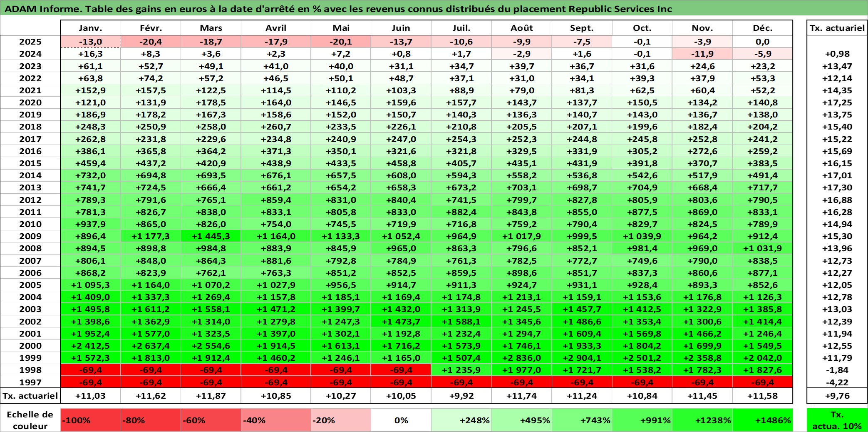Image resolution: width=868 pixels, height=432 pixels.
Task: Select the 2003 Févr. cell +1 611,2
Action: 151,309
